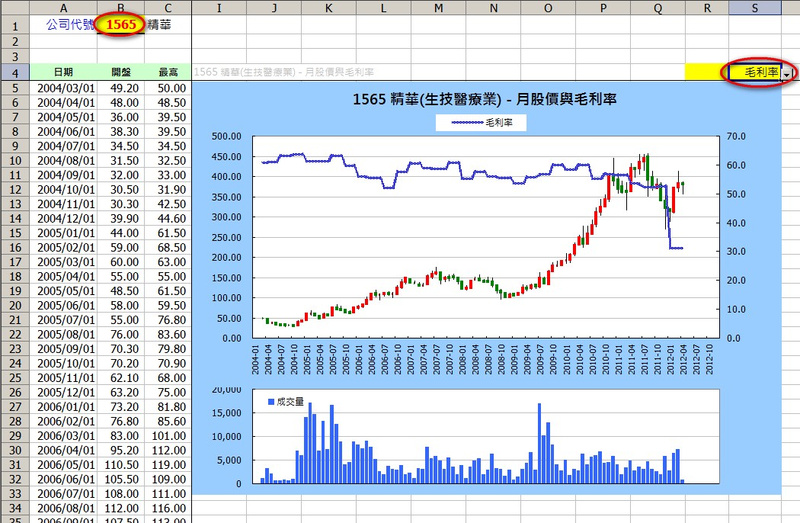
Task: Select column P header
Action: click(x=603, y=7)
